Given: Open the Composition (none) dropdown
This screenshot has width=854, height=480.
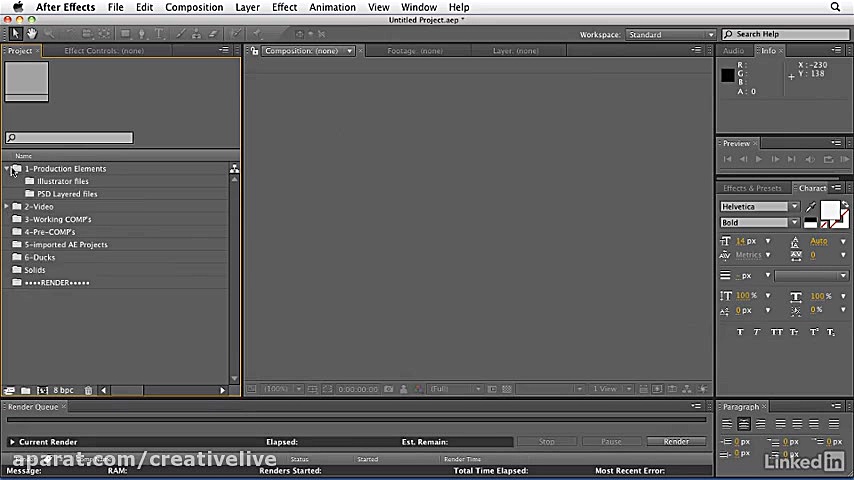Looking at the screenshot, I should [308, 51].
